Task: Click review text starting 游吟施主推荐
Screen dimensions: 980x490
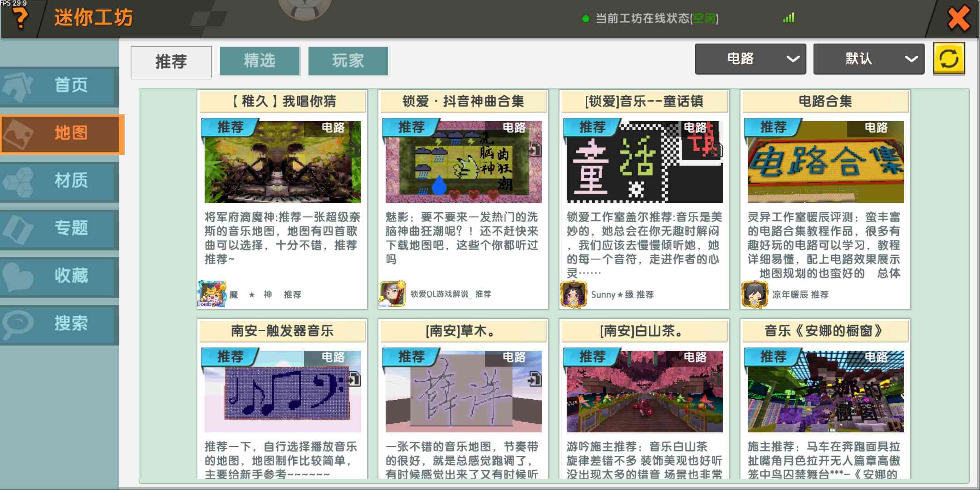Action: click(644, 460)
